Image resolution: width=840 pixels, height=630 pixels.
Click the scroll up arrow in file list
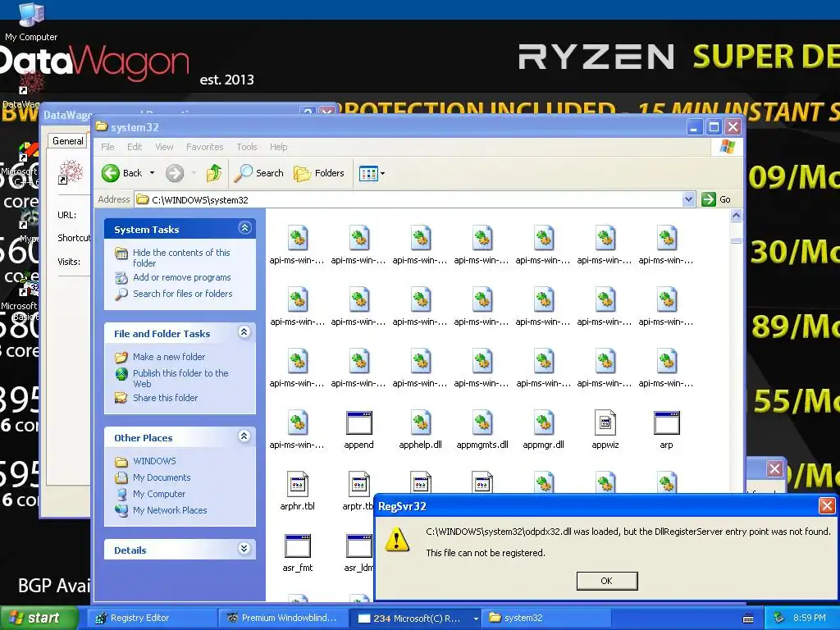click(x=736, y=216)
